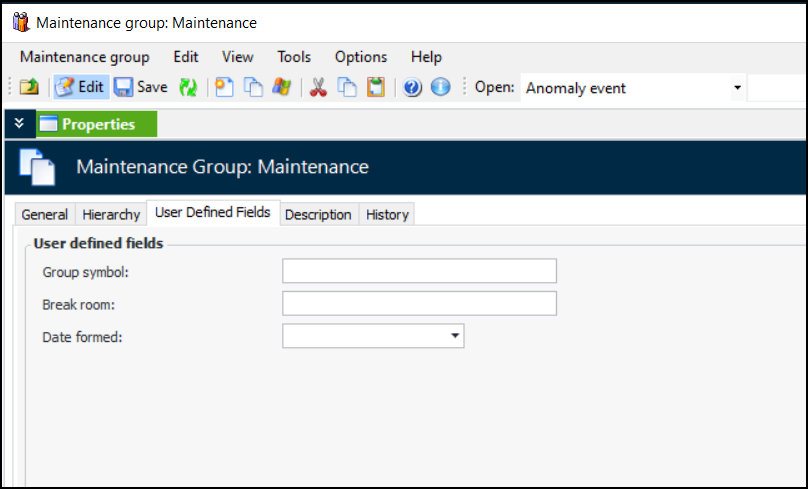Expand the Open dropdown showing Anomaly event
Image resolution: width=808 pixels, height=489 pixels.
point(737,88)
